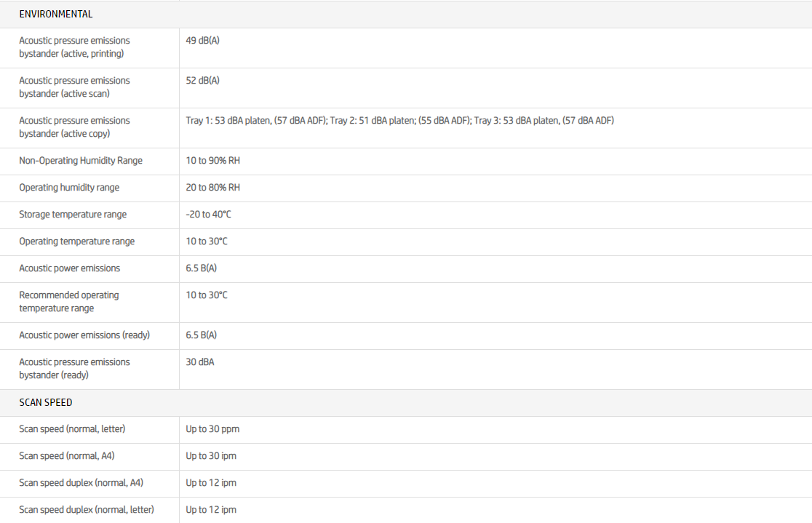This screenshot has height=523, width=812.
Task: Select the Up to 30 ppm value
Action: (212, 429)
